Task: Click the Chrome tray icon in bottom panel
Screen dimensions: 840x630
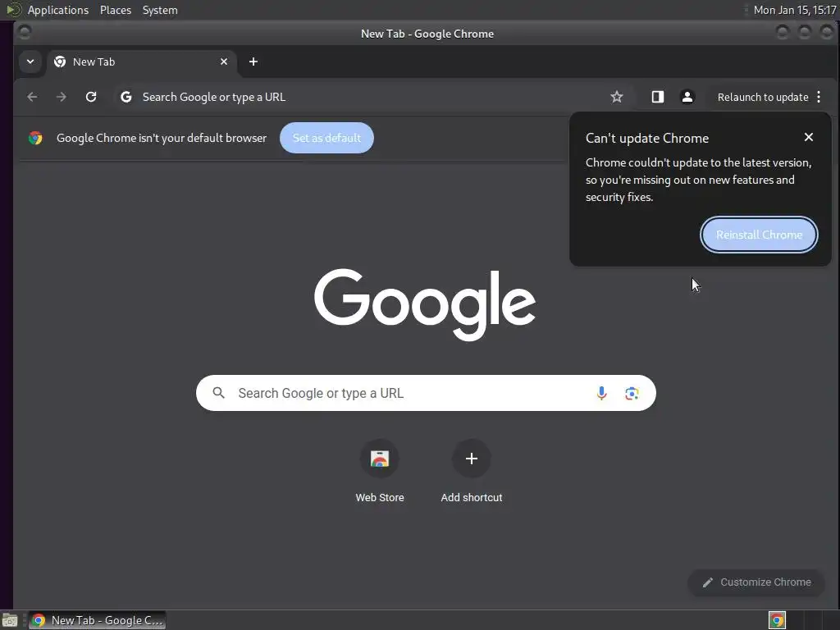Action: (x=777, y=620)
